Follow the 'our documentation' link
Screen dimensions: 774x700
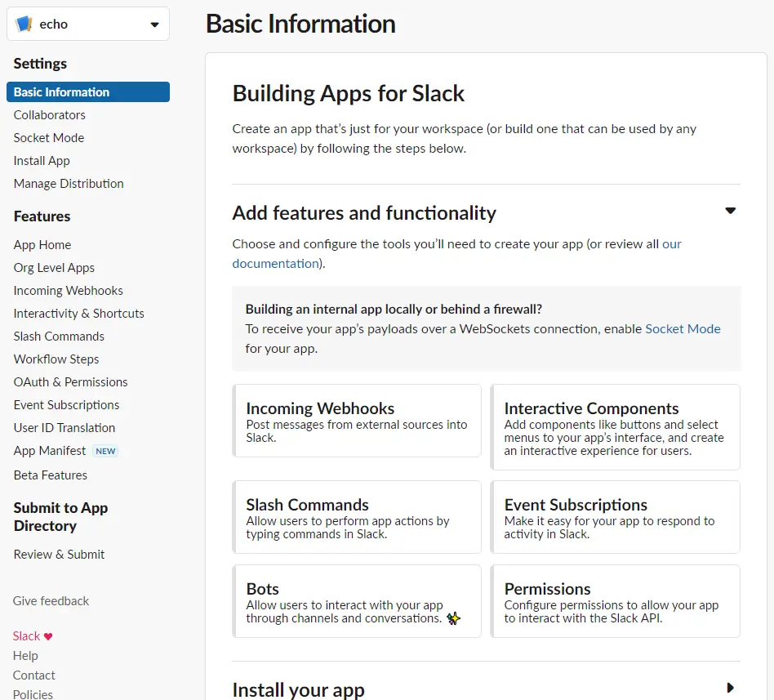277,264
